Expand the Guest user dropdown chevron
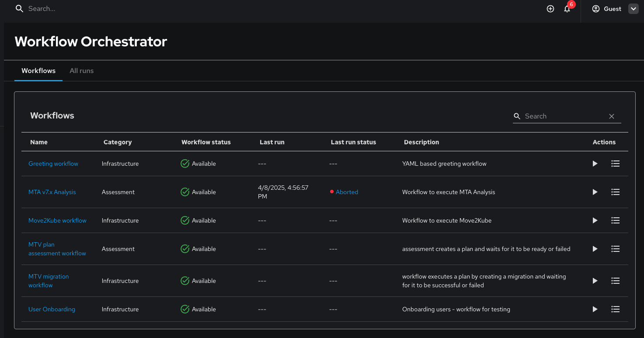This screenshot has height=338, width=644. click(633, 9)
